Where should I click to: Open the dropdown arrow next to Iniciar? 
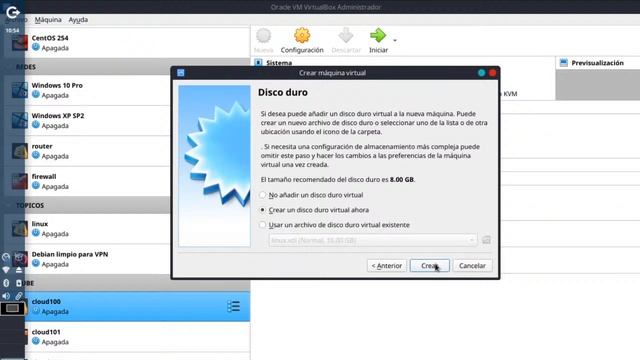click(x=395, y=40)
